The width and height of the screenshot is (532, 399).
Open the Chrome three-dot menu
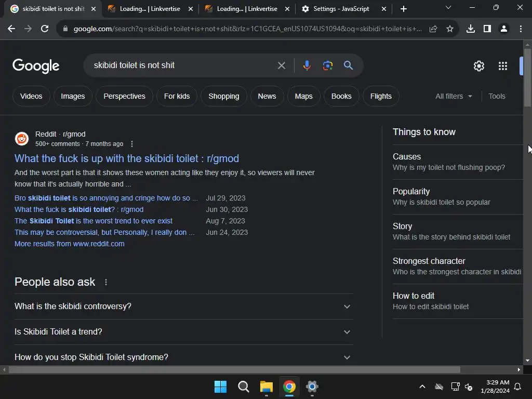(521, 29)
